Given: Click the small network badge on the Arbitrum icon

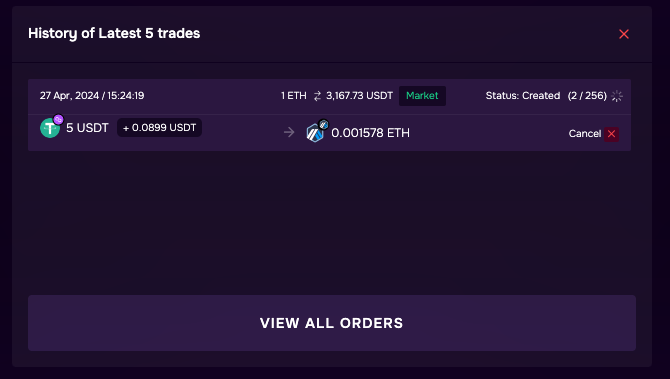Looking at the screenshot, I should click(x=323, y=125).
